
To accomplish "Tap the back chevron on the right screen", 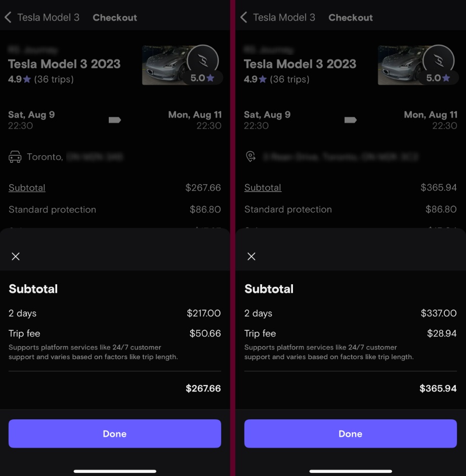I will click(x=243, y=17).
